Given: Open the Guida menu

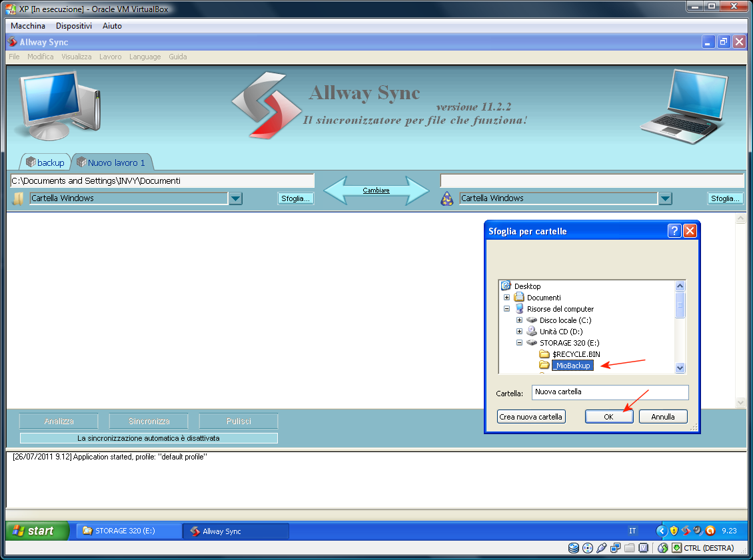Looking at the screenshot, I should point(178,57).
